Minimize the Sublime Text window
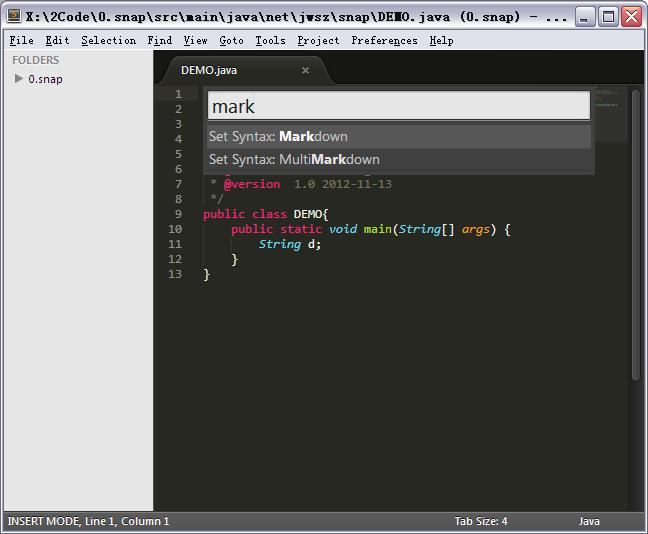The image size is (648, 534). coord(584,17)
